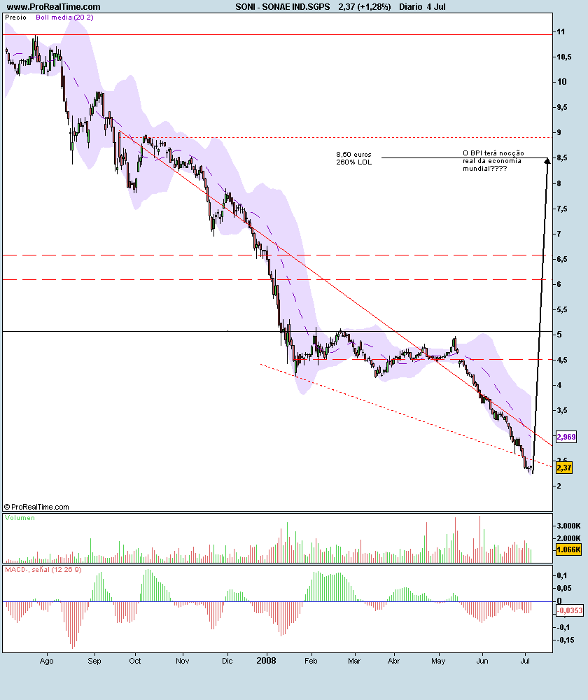Open the MACD señal (12 26 9) label

point(43,570)
